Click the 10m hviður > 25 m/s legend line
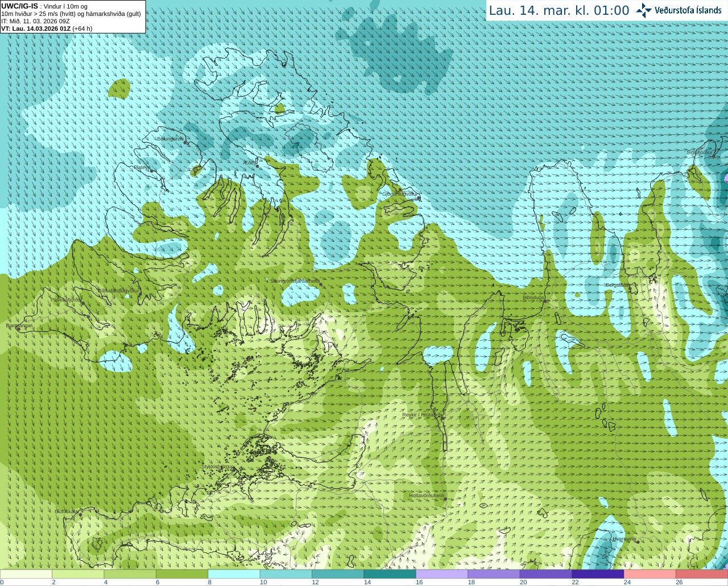Image resolution: width=728 pixels, height=586 pixels. pyautogui.click(x=71, y=14)
